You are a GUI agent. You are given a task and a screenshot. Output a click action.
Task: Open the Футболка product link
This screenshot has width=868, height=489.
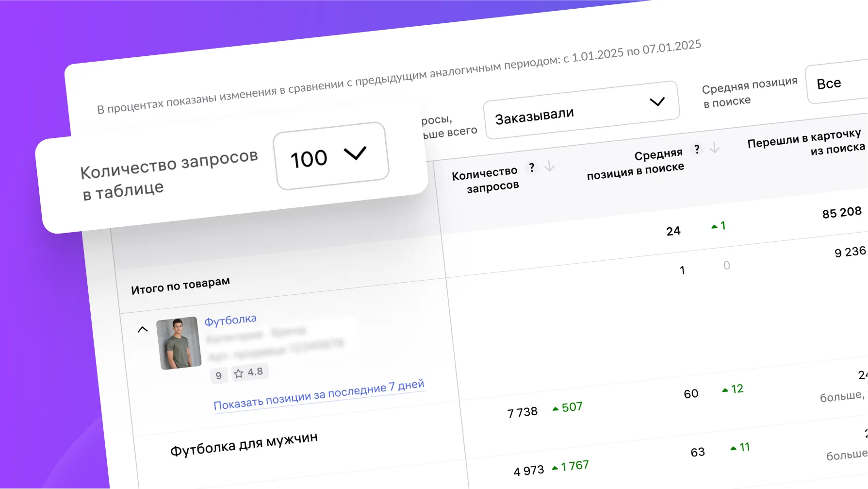(230, 320)
